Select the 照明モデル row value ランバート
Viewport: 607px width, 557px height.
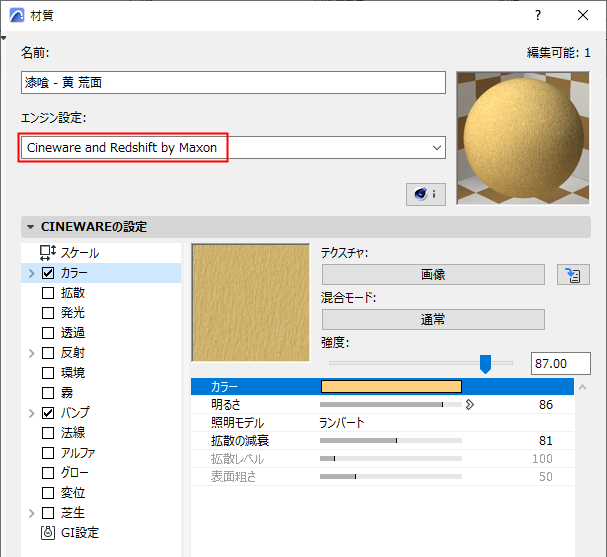tap(342, 423)
